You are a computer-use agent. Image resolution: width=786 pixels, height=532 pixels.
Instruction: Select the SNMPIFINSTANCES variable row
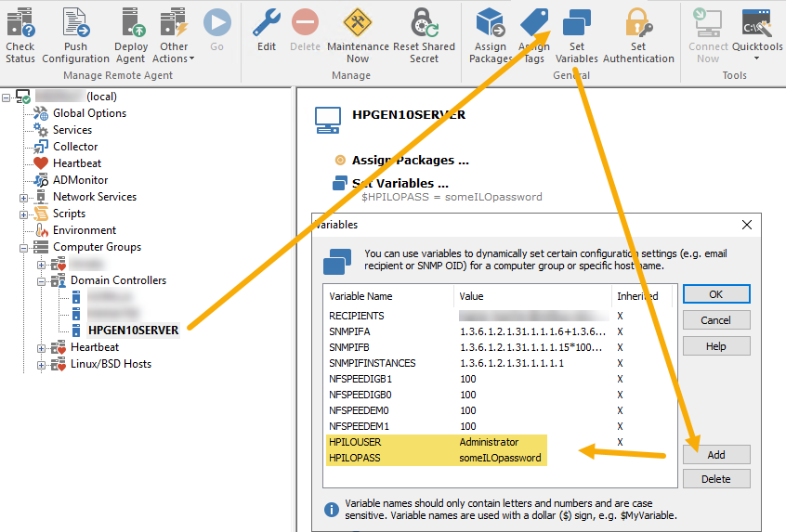pyautogui.click(x=499, y=363)
